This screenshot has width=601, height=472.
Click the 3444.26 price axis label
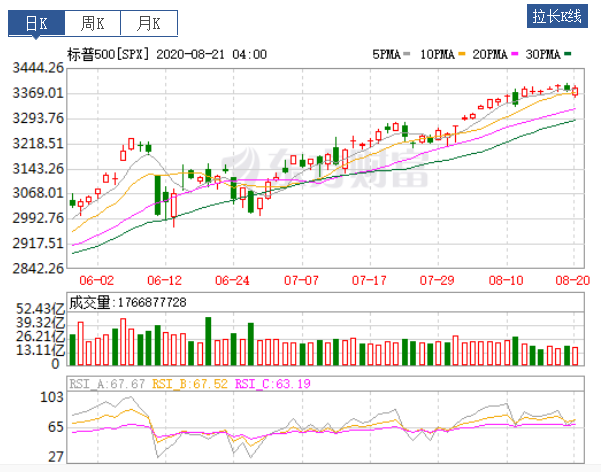(38, 68)
